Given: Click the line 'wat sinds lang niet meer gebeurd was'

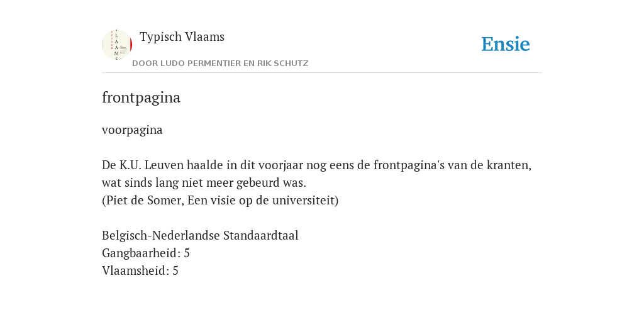Looking at the screenshot, I should point(204,183).
